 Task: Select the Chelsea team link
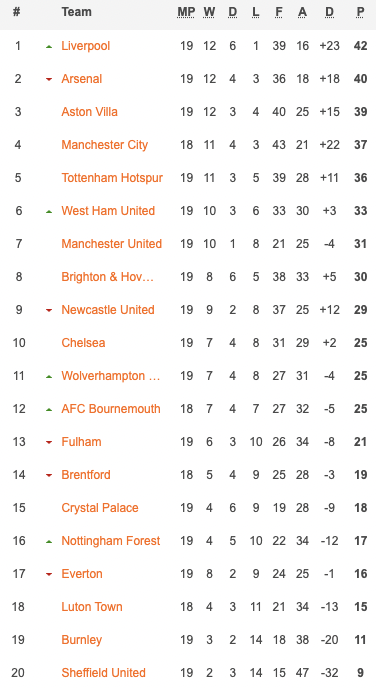[83, 343]
